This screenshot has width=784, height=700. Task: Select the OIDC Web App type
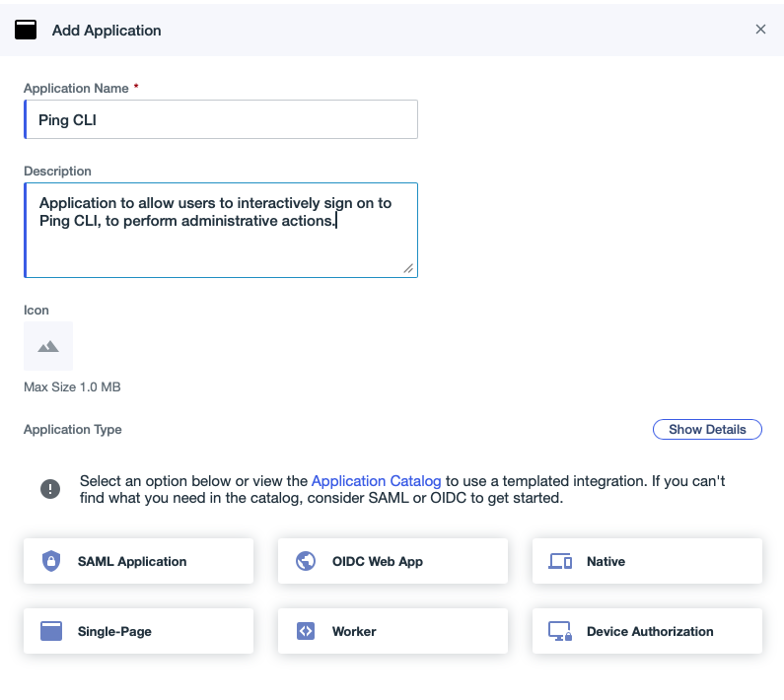click(x=392, y=561)
